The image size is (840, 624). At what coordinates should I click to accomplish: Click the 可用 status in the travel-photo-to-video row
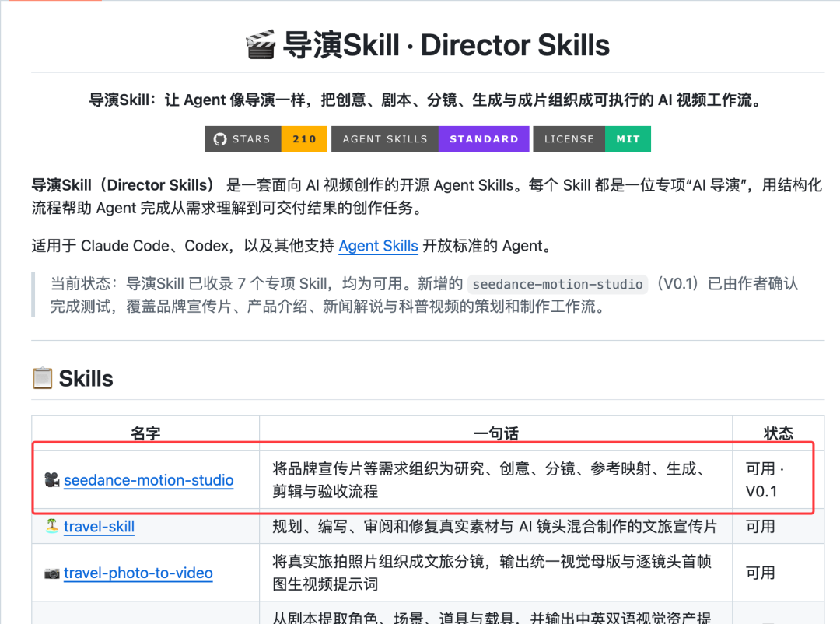(760, 573)
